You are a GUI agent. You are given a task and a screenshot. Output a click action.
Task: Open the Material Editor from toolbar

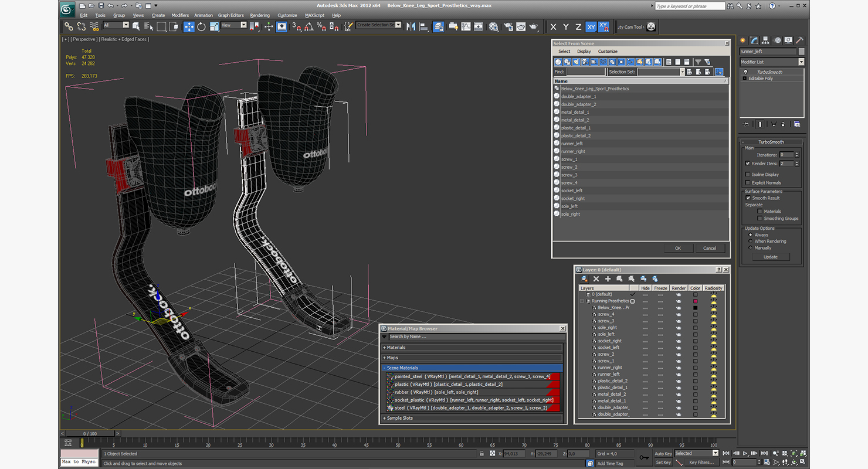click(494, 26)
